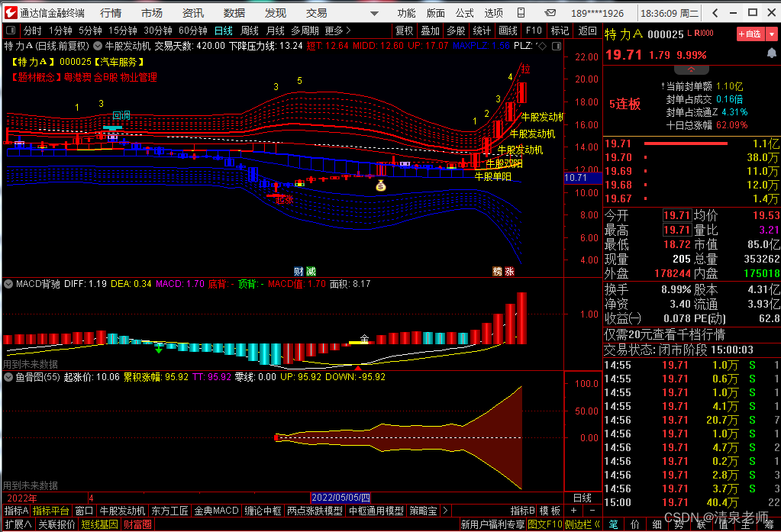Click the 日线 label at bottom axis

click(583, 498)
